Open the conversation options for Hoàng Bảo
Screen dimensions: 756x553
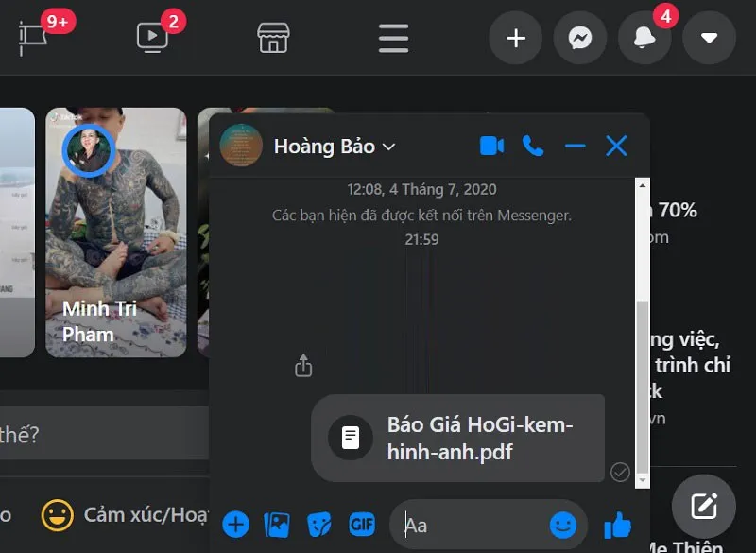coord(387,147)
